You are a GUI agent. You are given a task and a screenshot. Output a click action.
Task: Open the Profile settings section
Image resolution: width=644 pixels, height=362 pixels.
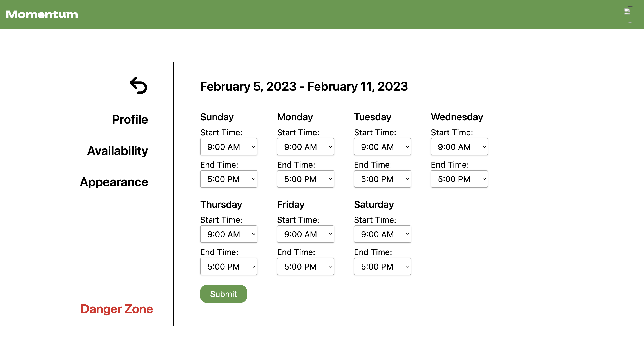click(130, 119)
